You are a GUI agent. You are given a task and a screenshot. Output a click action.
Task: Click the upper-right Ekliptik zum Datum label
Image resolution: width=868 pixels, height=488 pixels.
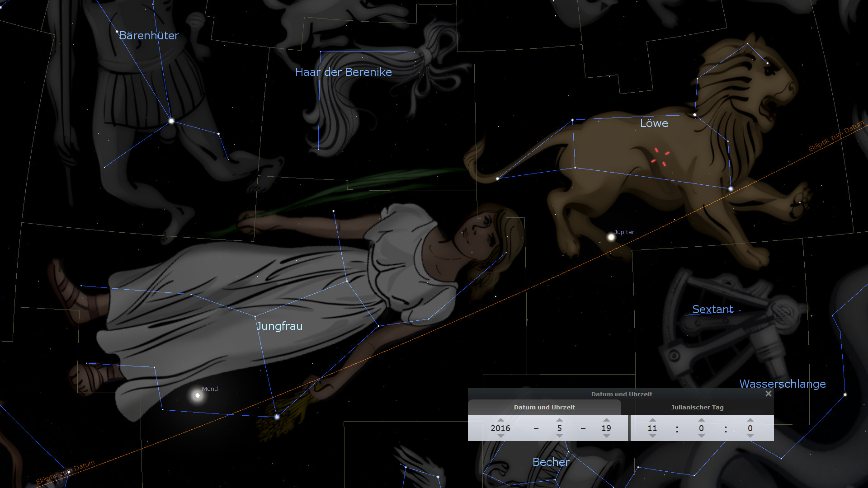[x=836, y=136]
